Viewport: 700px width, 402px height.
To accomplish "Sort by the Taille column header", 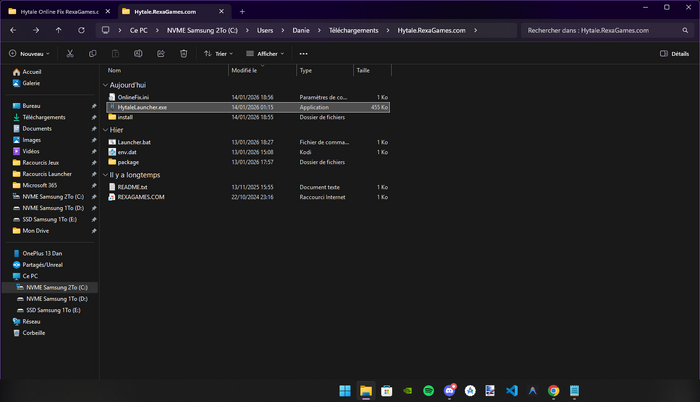I will pos(372,71).
